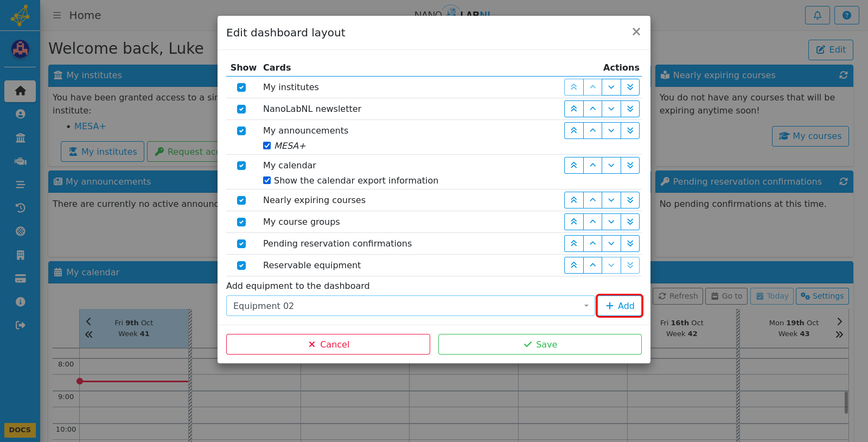Move Nearly expiring courses to bottom

click(x=630, y=200)
